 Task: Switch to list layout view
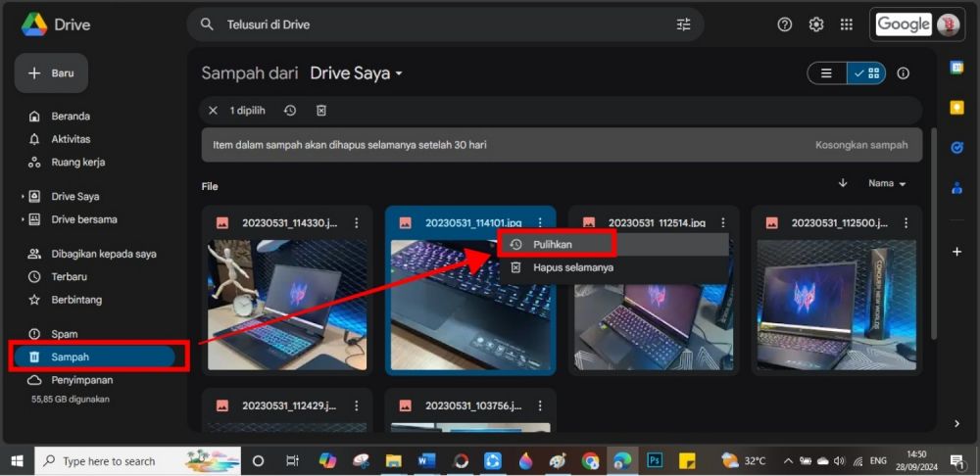827,73
